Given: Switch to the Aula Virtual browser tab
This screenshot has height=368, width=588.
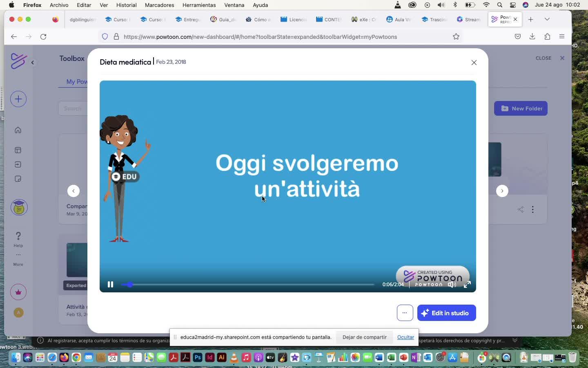Looking at the screenshot, I should click(x=399, y=19).
